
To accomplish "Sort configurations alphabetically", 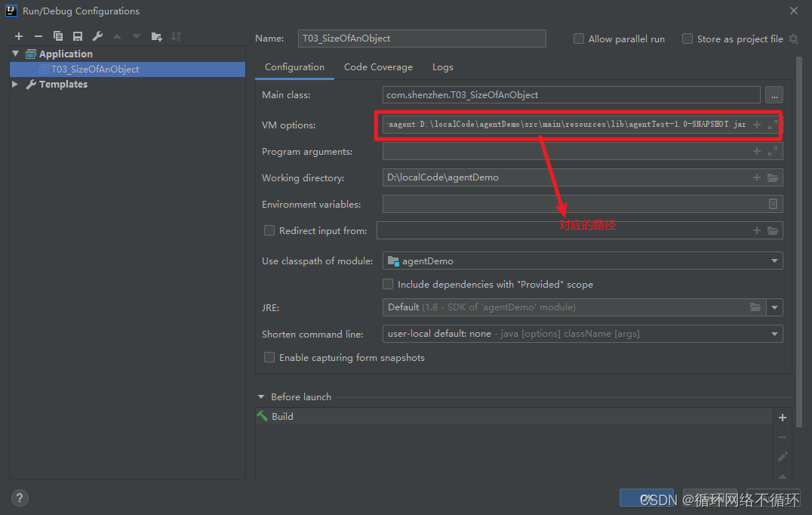I will (x=176, y=35).
